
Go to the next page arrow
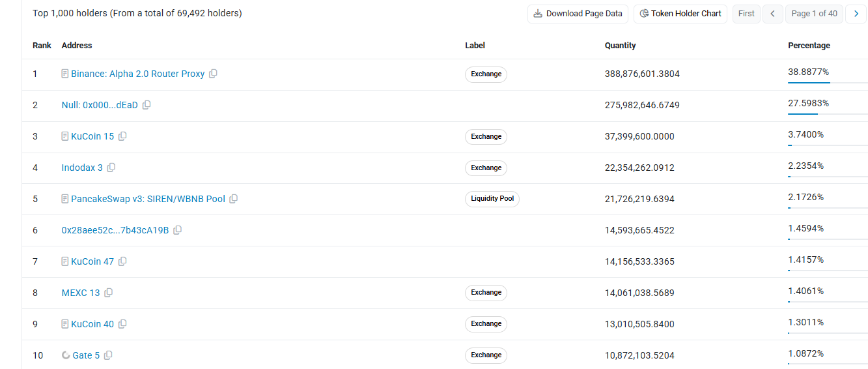pyautogui.click(x=856, y=14)
